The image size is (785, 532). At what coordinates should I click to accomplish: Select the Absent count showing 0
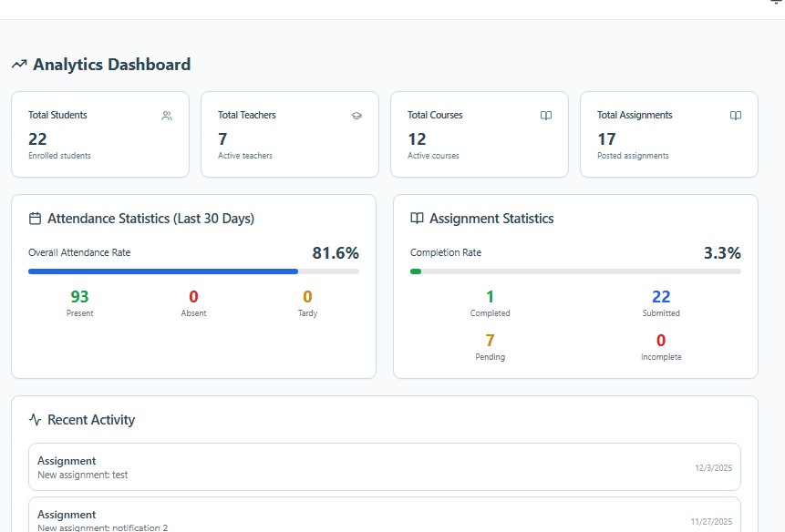(x=193, y=296)
